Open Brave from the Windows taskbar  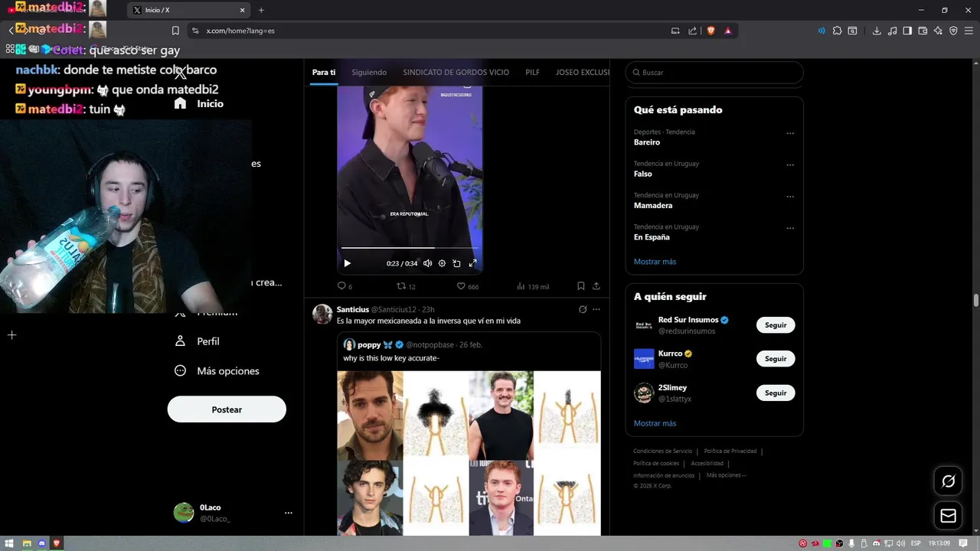[57, 543]
